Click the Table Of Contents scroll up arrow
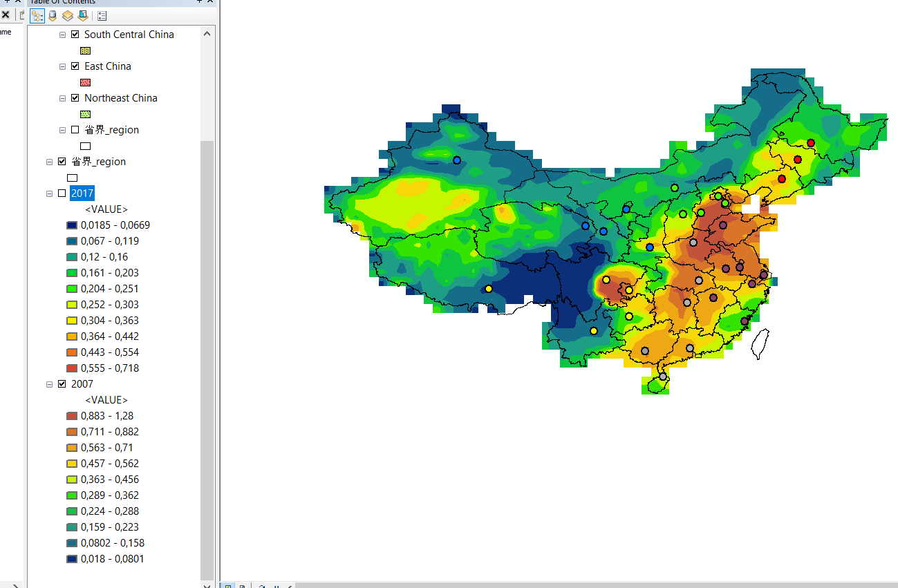Image resolution: width=898 pixels, height=588 pixels. click(x=207, y=32)
